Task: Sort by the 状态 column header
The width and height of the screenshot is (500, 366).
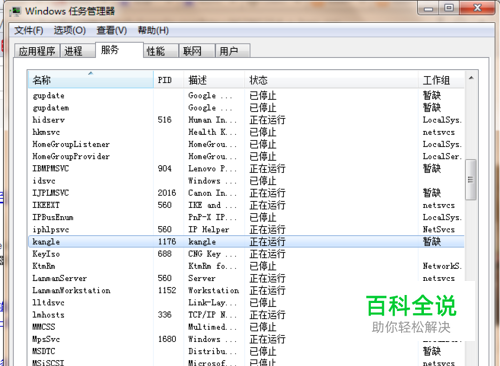Action: pos(332,80)
